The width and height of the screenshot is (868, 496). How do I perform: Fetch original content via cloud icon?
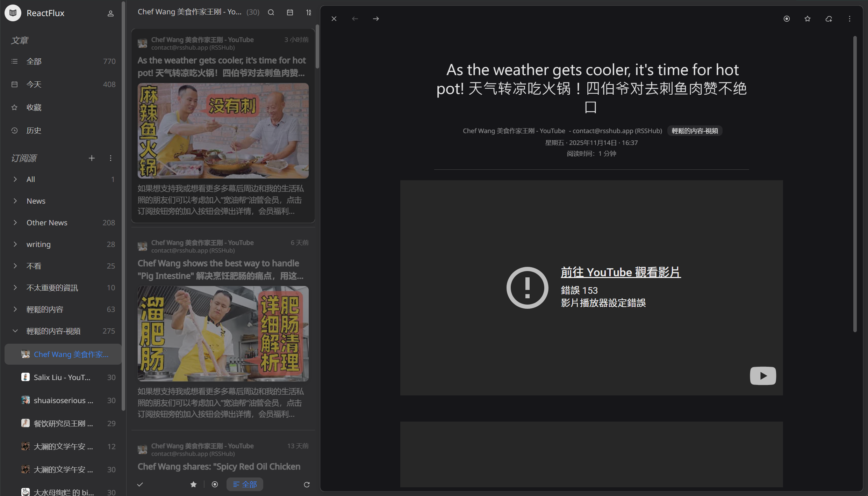point(828,19)
